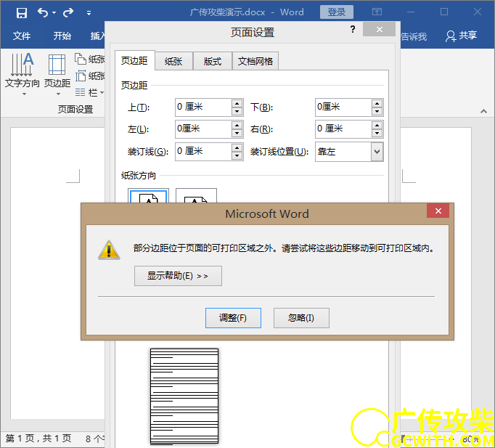Click the page preview thumbnail in dialog

click(x=184, y=396)
